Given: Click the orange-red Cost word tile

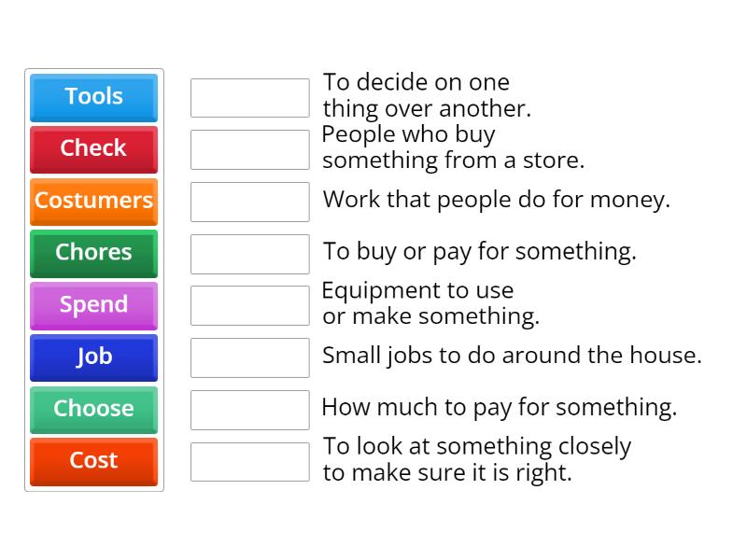Looking at the screenshot, I should [x=93, y=461].
